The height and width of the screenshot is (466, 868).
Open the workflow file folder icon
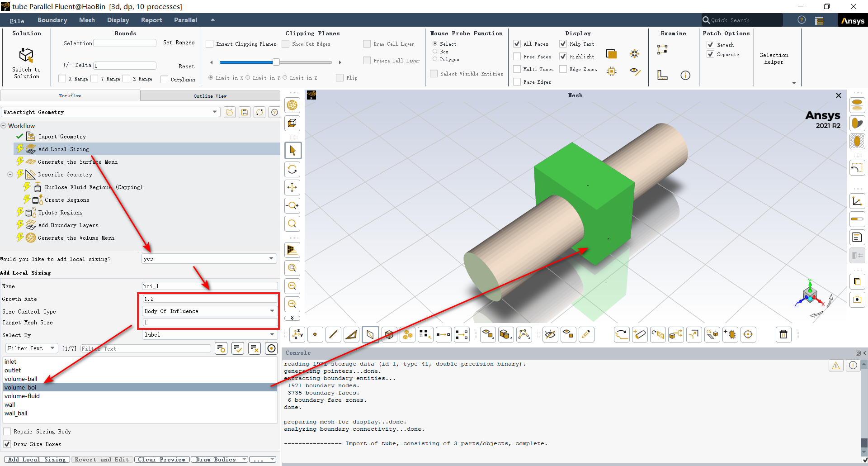pyautogui.click(x=230, y=112)
